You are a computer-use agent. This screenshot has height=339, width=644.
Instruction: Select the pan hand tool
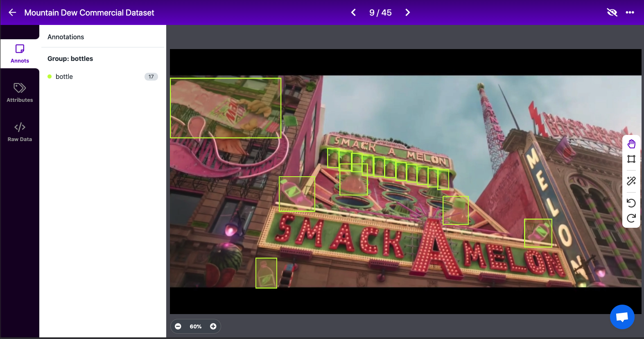click(x=631, y=144)
